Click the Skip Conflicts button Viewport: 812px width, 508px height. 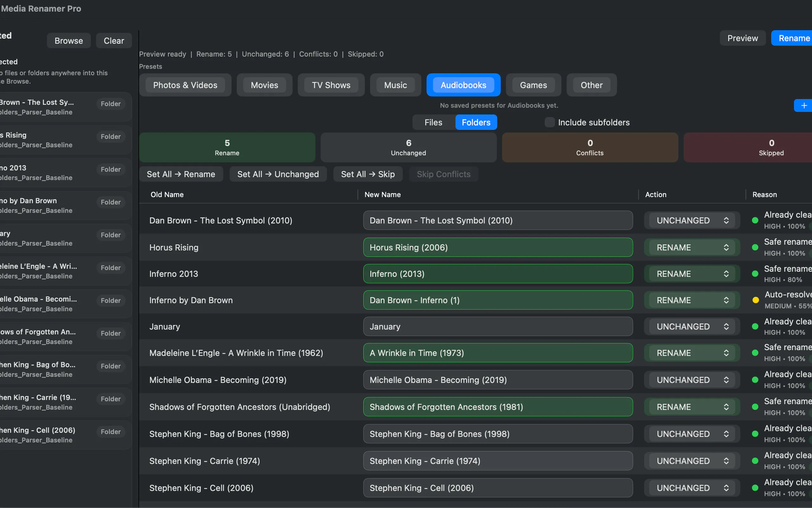tap(443, 174)
